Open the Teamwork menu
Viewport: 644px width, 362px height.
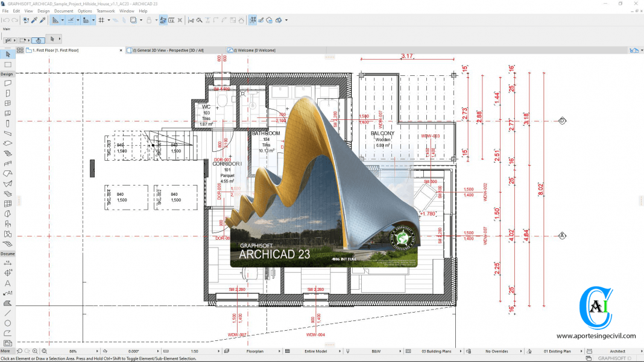pyautogui.click(x=106, y=10)
